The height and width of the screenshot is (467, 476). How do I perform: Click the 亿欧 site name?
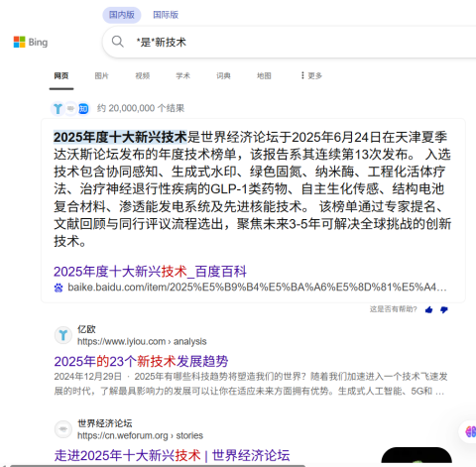tap(86, 329)
